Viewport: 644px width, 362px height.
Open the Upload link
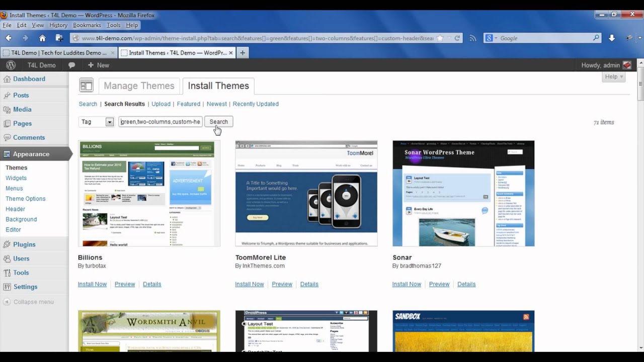161,104
